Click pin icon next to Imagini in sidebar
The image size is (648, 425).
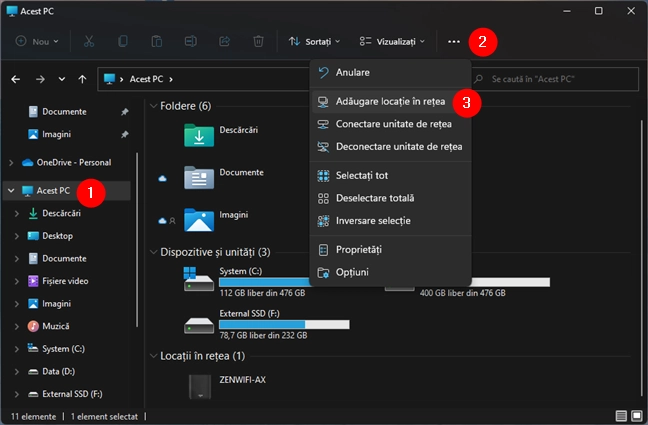(124, 134)
